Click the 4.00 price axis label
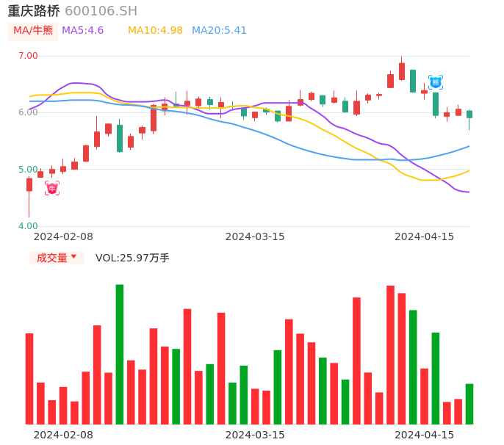 click(x=28, y=226)
